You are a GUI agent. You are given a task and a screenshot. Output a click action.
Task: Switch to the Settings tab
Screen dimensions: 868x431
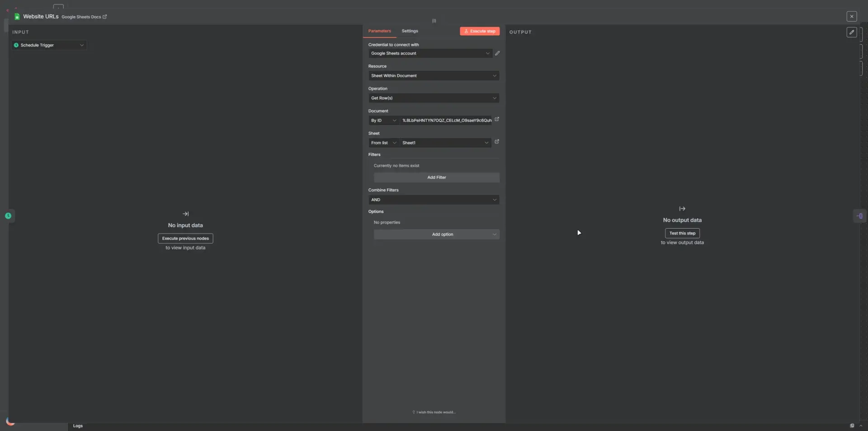pos(409,31)
